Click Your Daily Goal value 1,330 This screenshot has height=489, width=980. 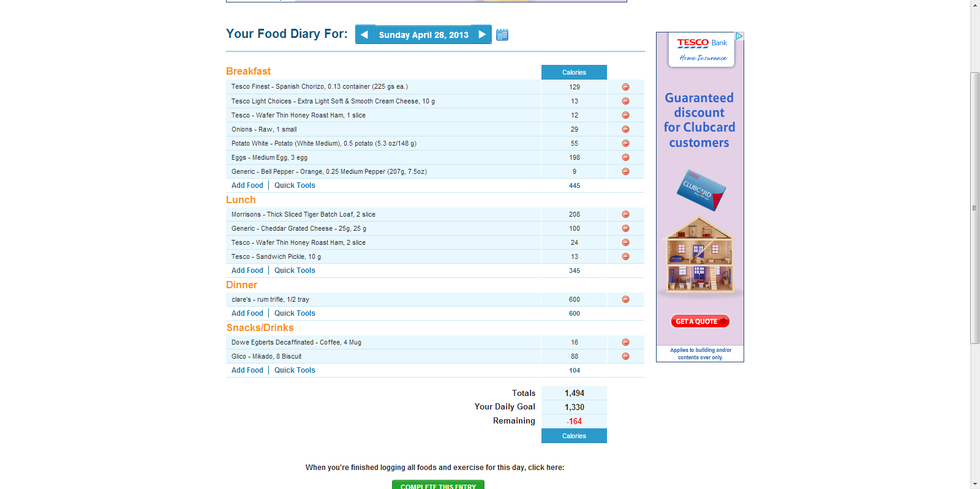(x=574, y=407)
